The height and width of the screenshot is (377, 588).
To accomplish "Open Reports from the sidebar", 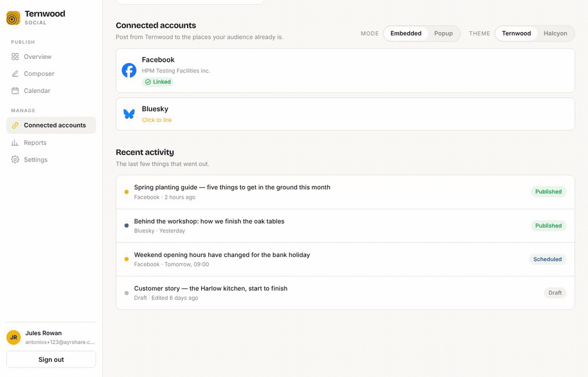I will (51, 142).
